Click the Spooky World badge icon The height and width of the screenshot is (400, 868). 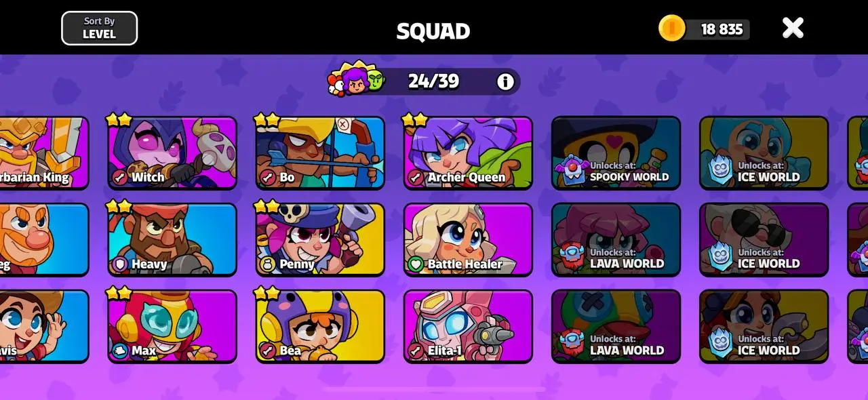[x=571, y=172]
